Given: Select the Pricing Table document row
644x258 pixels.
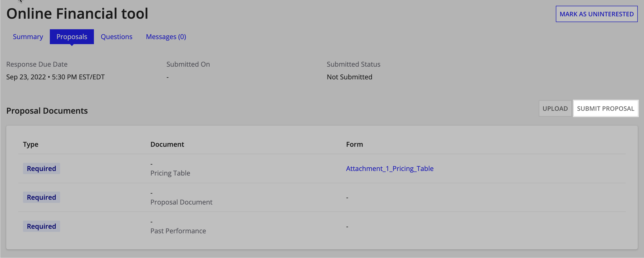Looking at the screenshot, I should pos(170,173).
